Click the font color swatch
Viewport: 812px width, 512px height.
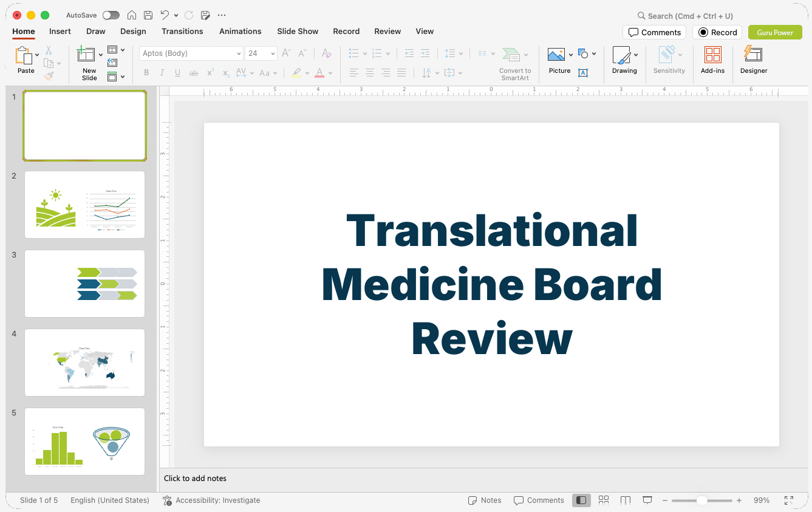tap(319, 73)
